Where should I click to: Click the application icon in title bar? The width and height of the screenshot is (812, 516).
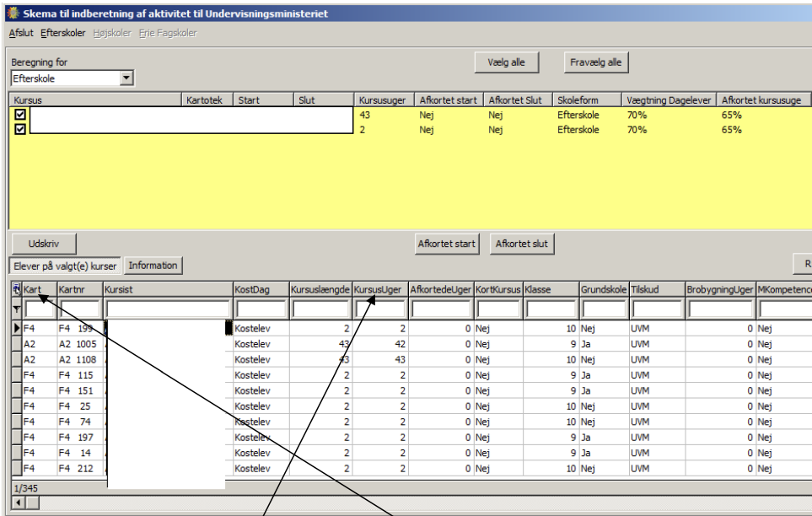point(13,13)
